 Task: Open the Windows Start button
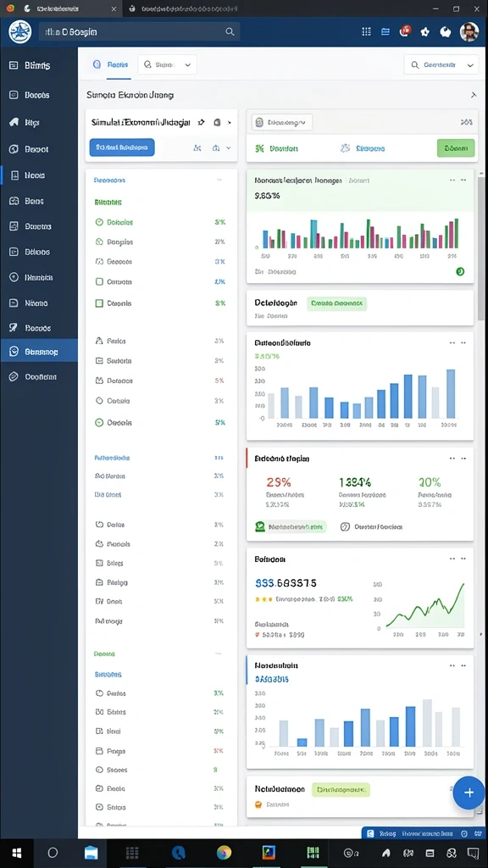[17, 853]
